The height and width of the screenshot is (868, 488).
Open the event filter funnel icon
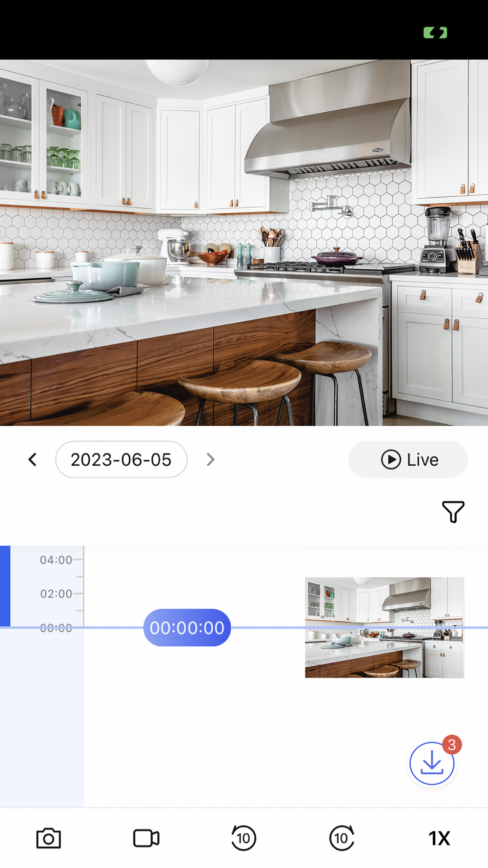pos(453,512)
